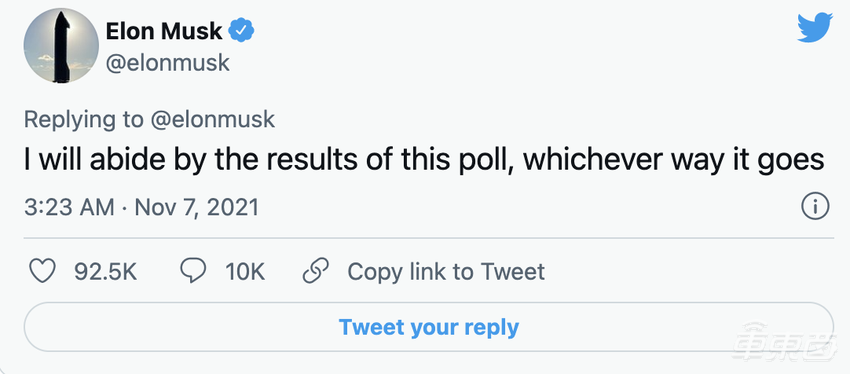The width and height of the screenshot is (850, 374).
Task: Open the Elon Musk display name
Action: click(164, 31)
